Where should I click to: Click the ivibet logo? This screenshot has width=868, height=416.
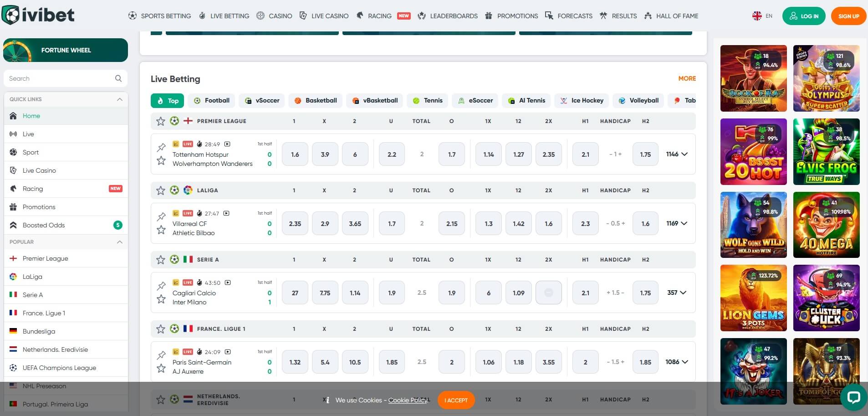click(x=38, y=15)
